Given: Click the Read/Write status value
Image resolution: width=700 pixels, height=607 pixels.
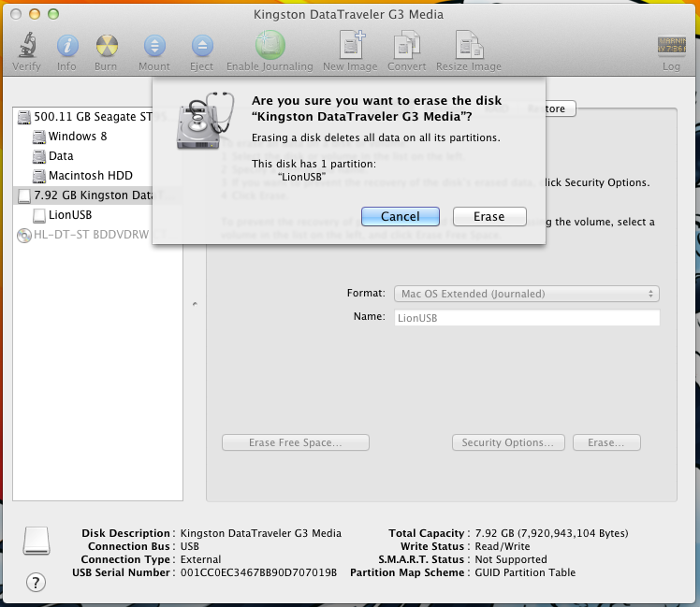Looking at the screenshot, I should pyautogui.click(x=503, y=546).
